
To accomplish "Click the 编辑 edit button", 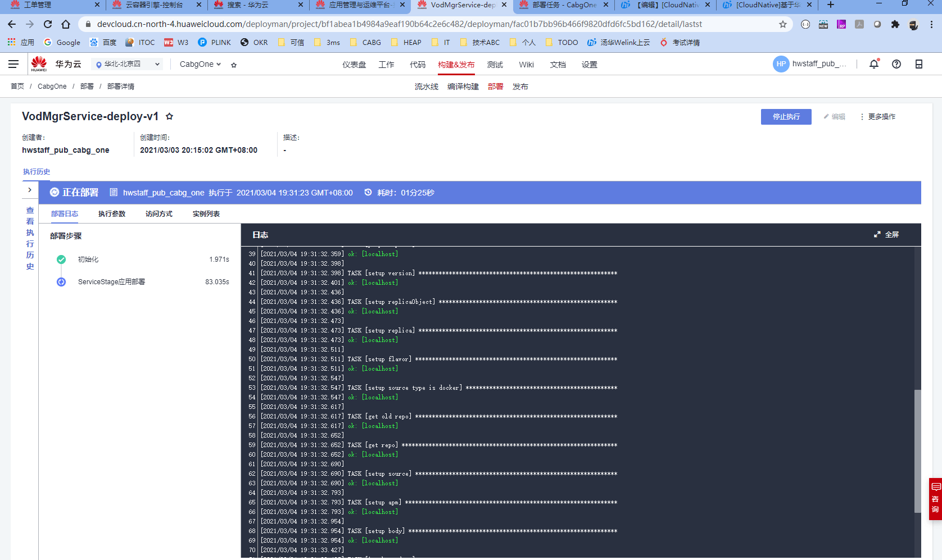I will pos(835,117).
